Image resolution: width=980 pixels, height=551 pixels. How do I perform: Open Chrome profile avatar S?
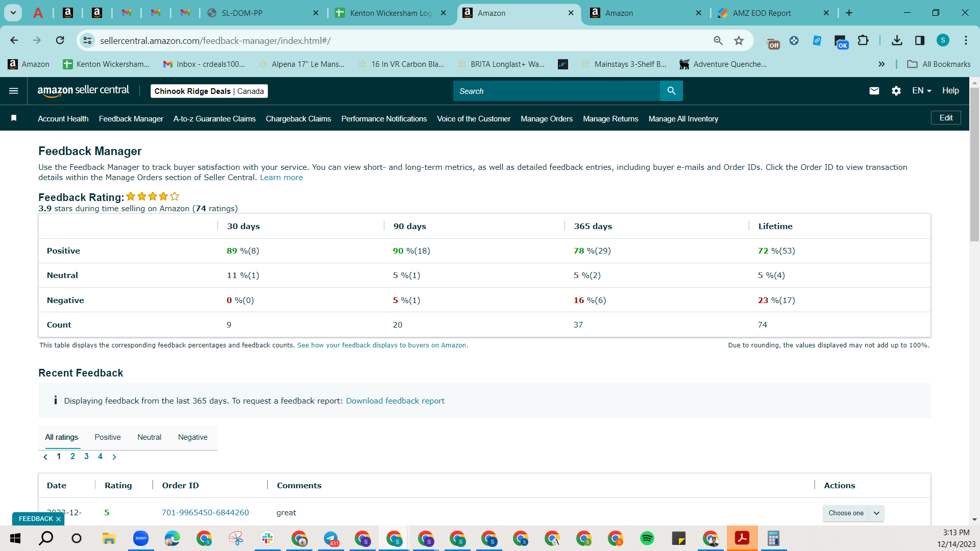coord(943,40)
